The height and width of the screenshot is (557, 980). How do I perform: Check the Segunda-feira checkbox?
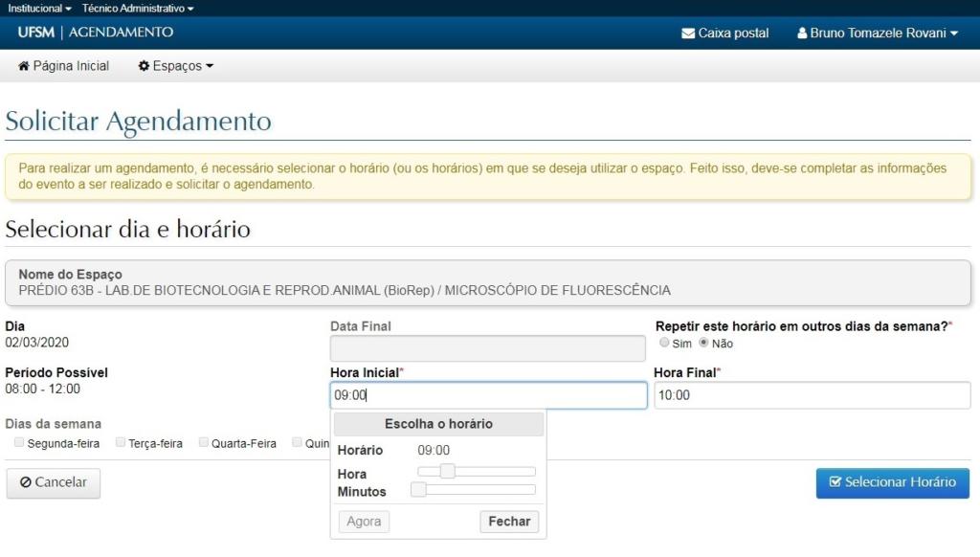pos(19,443)
